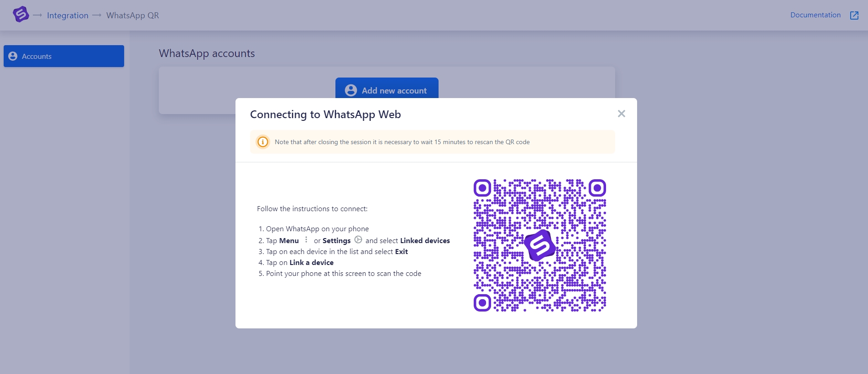Click the note about waiting 15 minutes
The image size is (868, 374).
(x=402, y=142)
